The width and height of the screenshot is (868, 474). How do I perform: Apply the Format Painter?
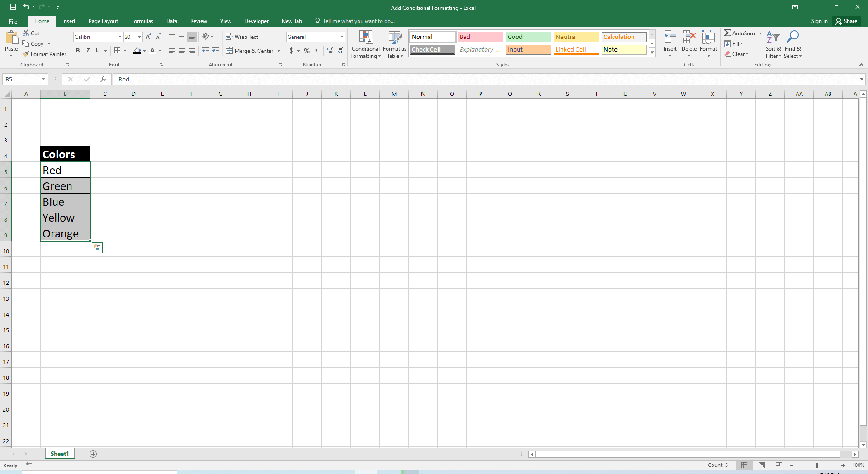coord(44,54)
